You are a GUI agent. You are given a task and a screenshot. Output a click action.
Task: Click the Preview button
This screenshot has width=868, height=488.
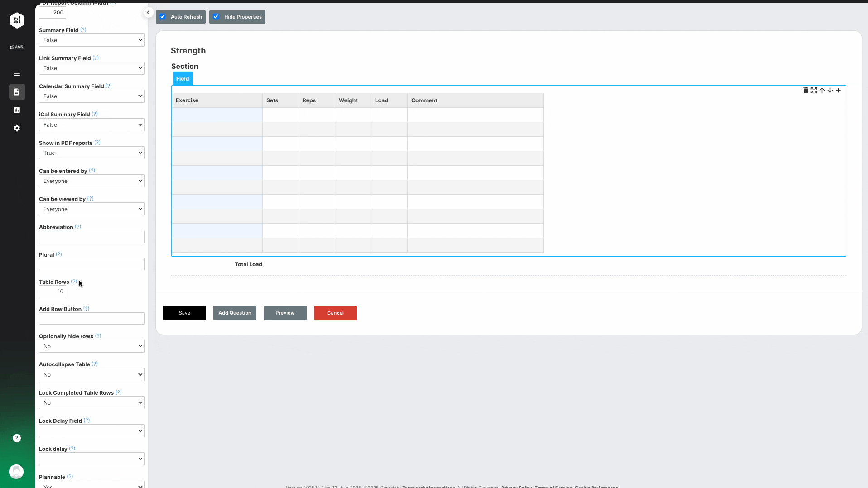pos(285,313)
